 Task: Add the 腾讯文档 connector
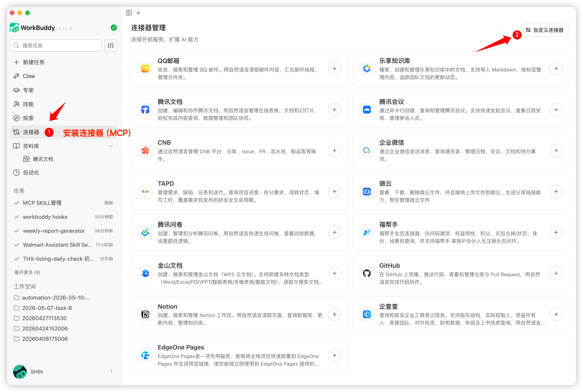(335, 110)
